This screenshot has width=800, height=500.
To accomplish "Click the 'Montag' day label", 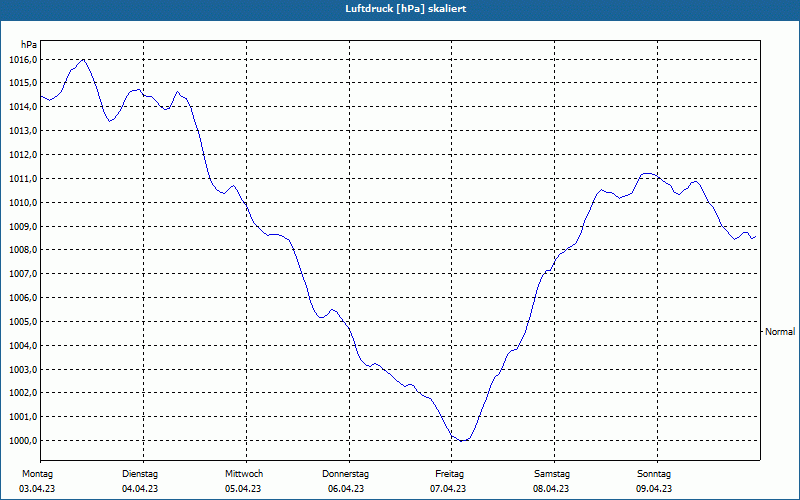I will (x=37, y=474).
